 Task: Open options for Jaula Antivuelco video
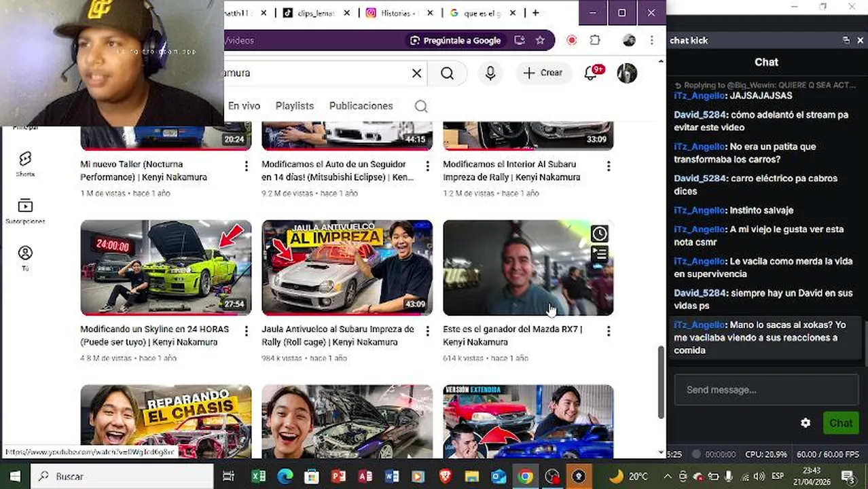point(427,331)
